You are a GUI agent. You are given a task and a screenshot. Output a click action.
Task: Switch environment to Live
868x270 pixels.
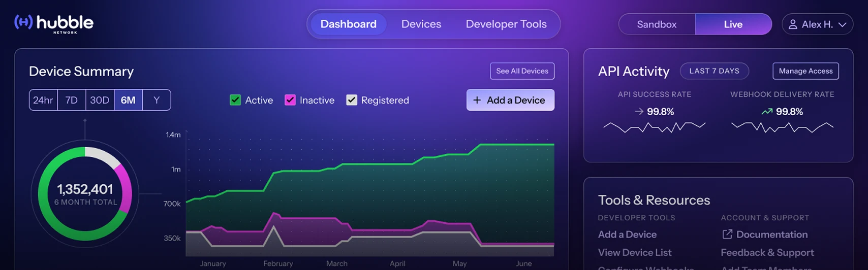tap(733, 24)
